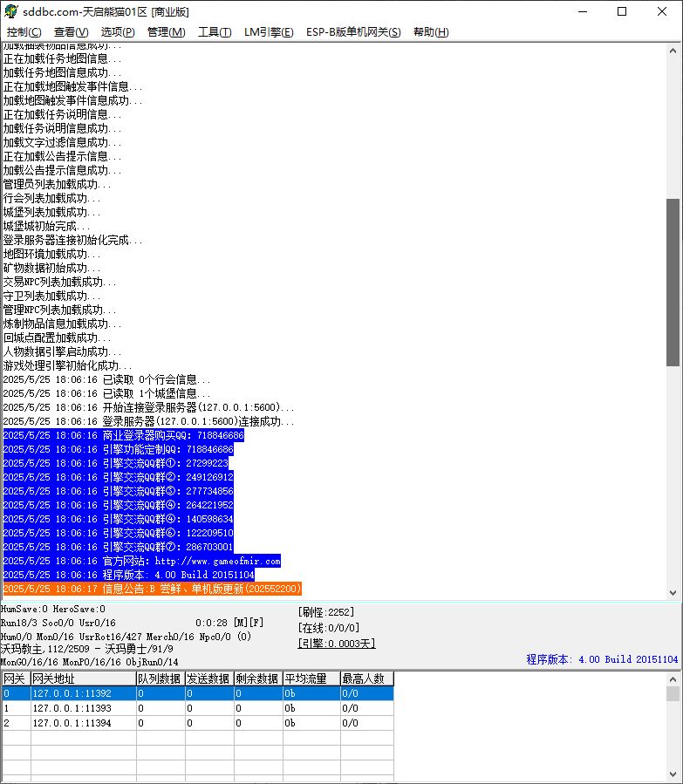Click highlighted log line 程序版本 4.00 Build 20151104
The width and height of the screenshot is (683, 784).
click(129, 575)
